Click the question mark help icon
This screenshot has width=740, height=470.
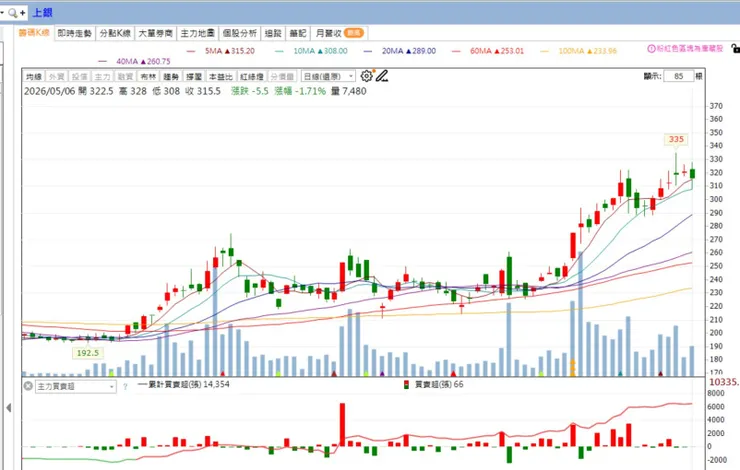click(x=125, y=386)
